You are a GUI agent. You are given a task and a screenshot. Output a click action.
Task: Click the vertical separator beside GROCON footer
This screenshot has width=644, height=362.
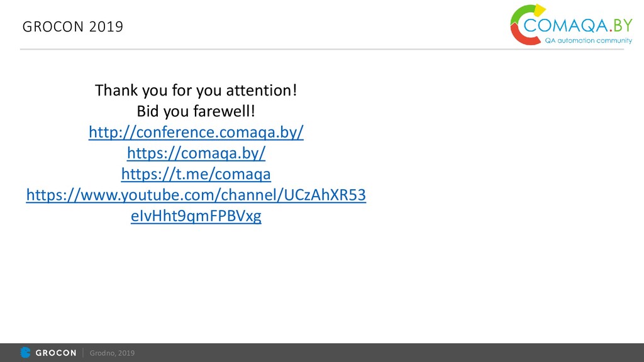click(x=83, y=353)
